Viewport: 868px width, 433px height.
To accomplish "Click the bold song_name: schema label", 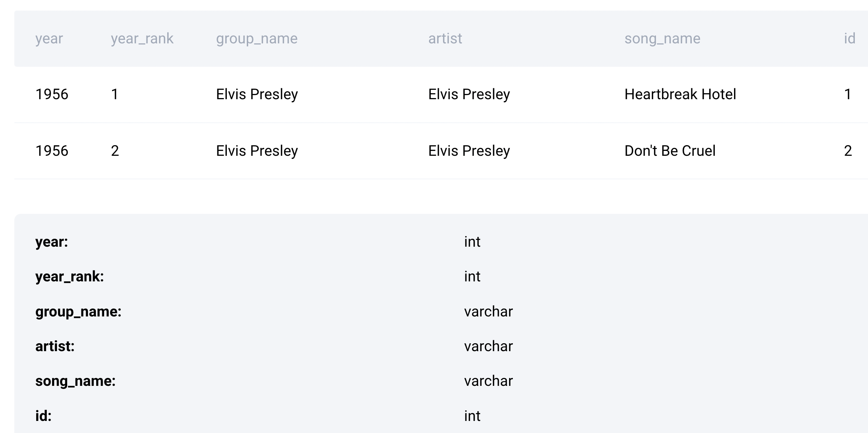I will pyautogui.click(x=75, y=381).
